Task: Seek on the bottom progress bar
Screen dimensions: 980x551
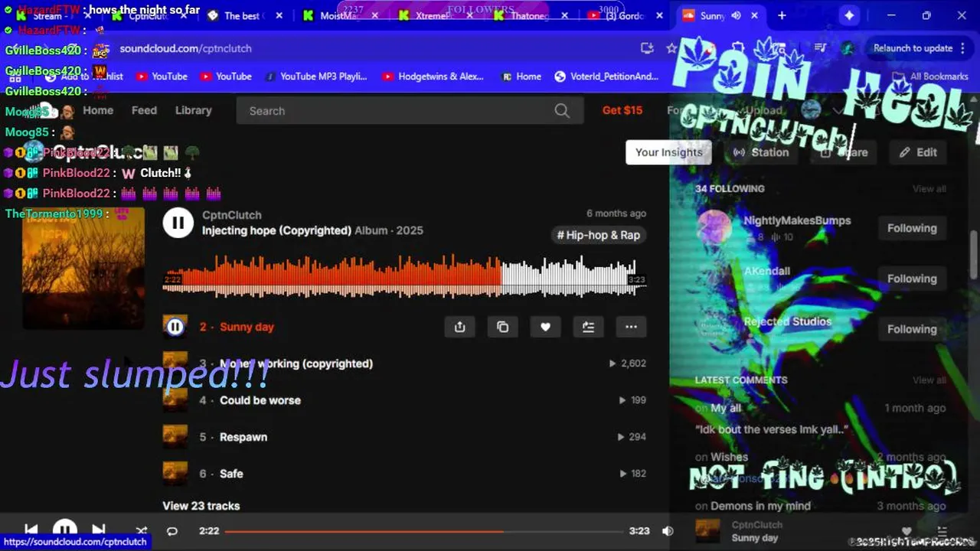Action: click(424, 531)
